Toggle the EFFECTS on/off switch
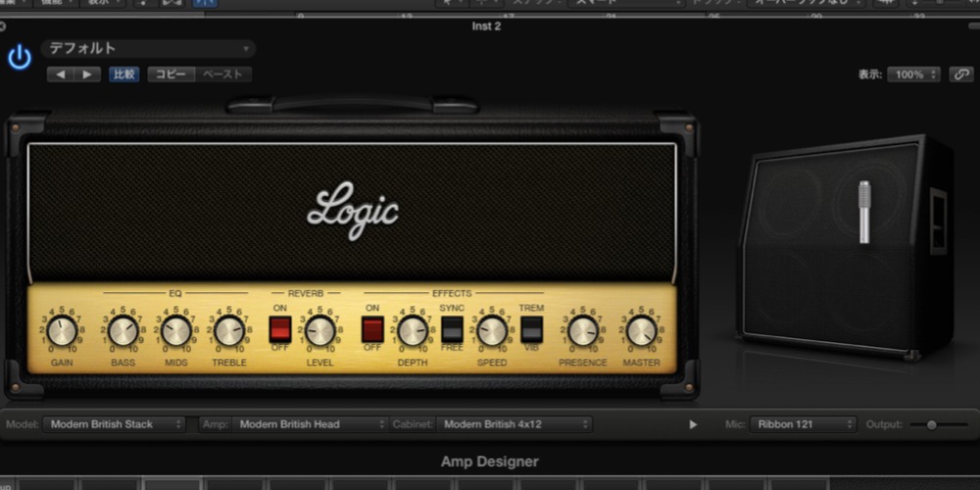980x490 pixels. tap(372, 329)
